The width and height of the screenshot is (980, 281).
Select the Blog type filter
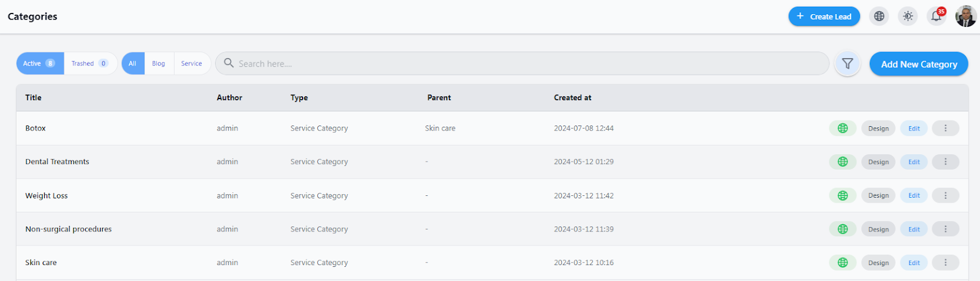click(159, 64)
